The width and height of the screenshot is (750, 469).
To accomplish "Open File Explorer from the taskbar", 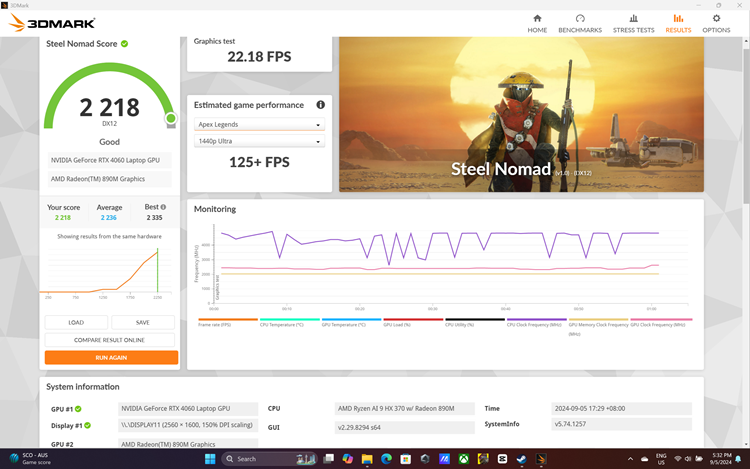I will click(367, 459).
